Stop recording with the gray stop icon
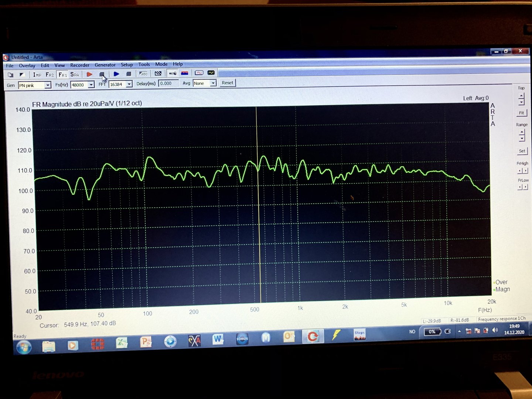The width and height of the screenshot is (532, 399). coord(102,74)
